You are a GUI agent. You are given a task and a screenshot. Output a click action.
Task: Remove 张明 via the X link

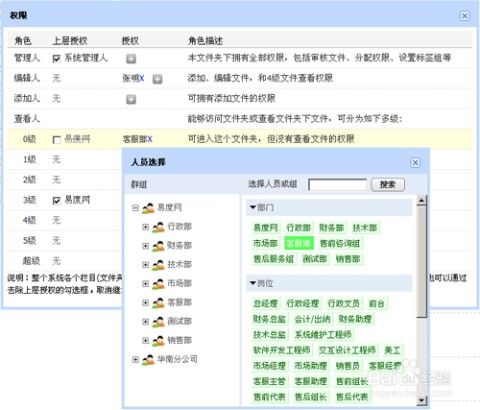coord(142,79)
